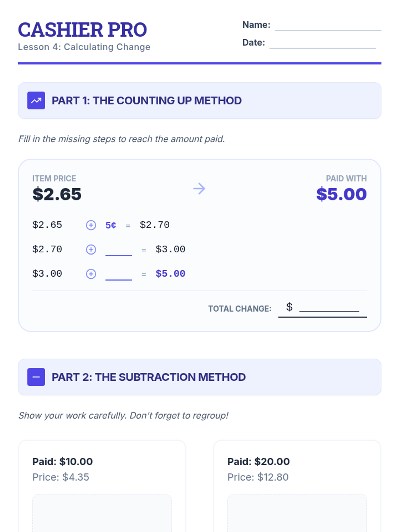Click the work box under Price: $4.35
Screen dimensions: 399x532
tap(102, 513)
